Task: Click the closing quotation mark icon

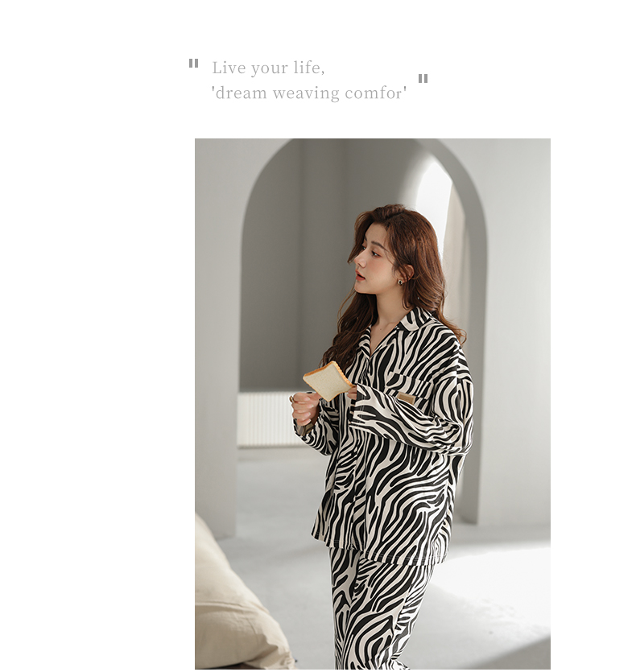Action: tap(423, 78)
